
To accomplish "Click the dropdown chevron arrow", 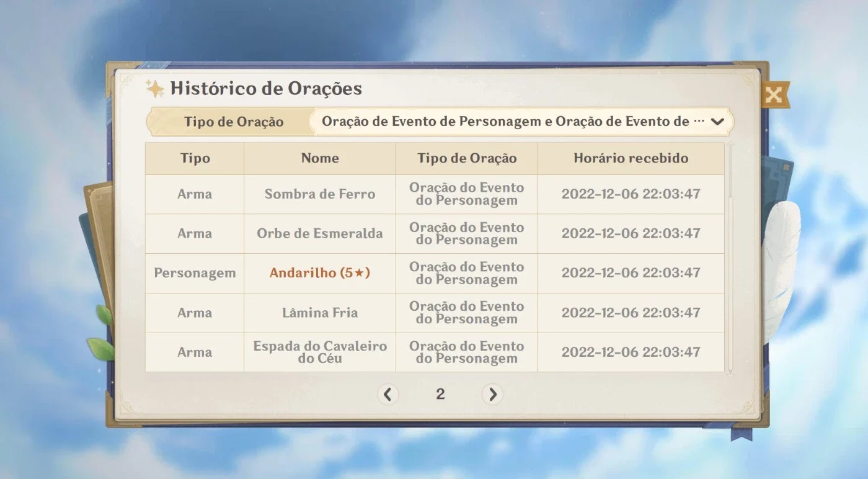I will (x=717, y=122).
